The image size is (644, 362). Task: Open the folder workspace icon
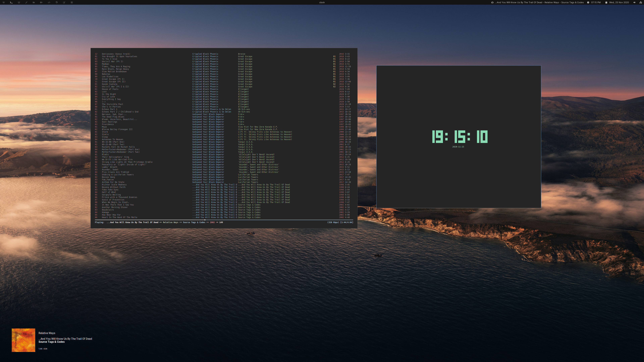click(x=34, y=3)
